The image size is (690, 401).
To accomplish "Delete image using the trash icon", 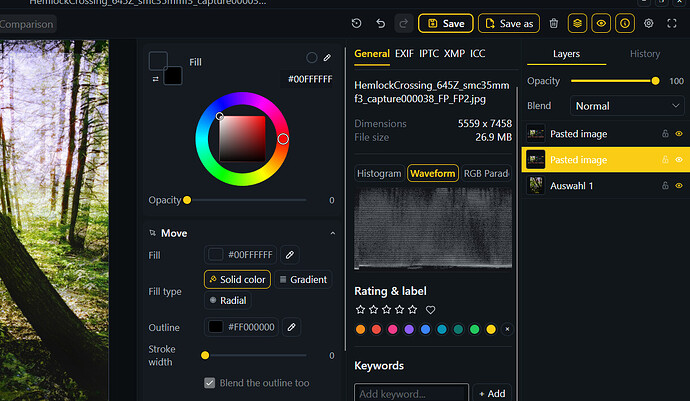I will 554,23.
